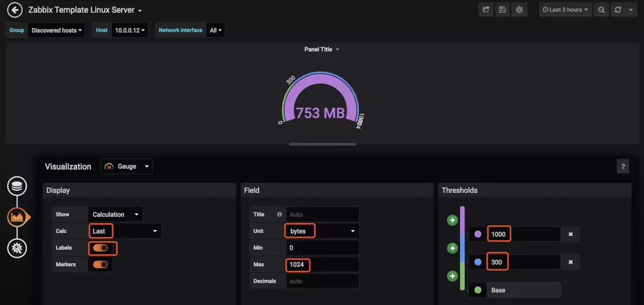This screenshot has height=305, width=644.
Task: Open the General settings gear tab icon
Action: [17, 248]
